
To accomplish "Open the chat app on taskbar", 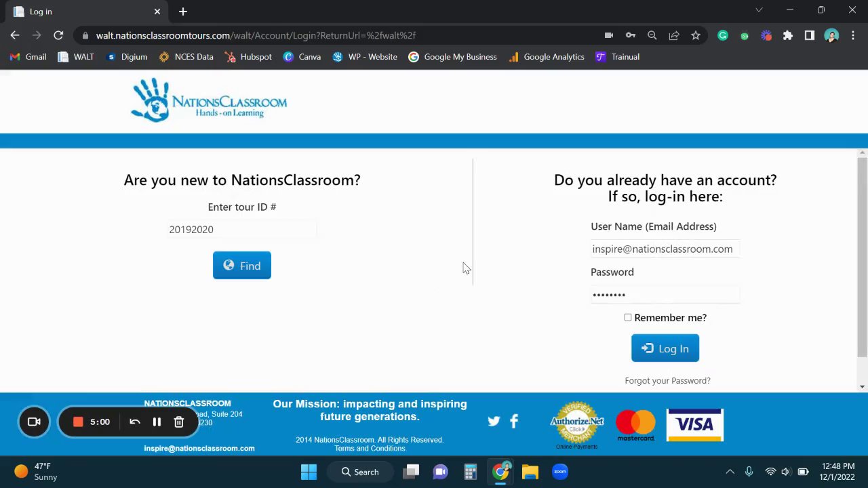I will point(440,472).
